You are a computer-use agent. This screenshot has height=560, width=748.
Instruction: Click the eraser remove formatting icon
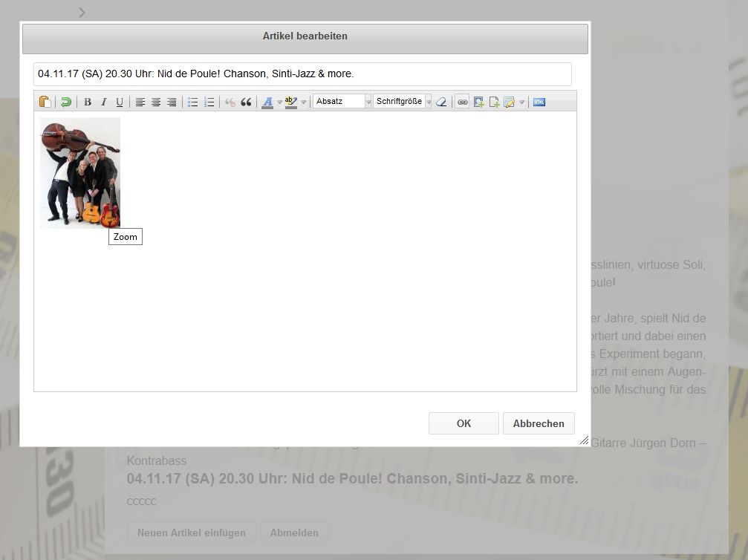pos(441,102)
